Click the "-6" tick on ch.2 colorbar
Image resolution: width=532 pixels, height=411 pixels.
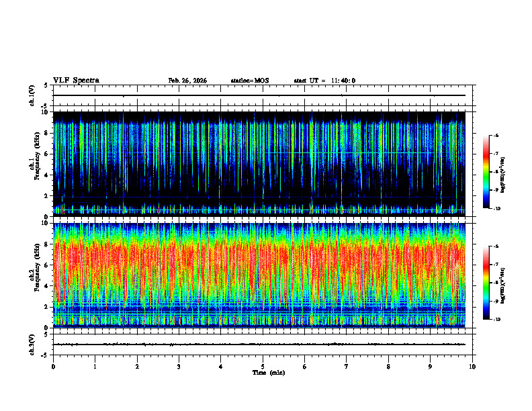tap(496, 246)
